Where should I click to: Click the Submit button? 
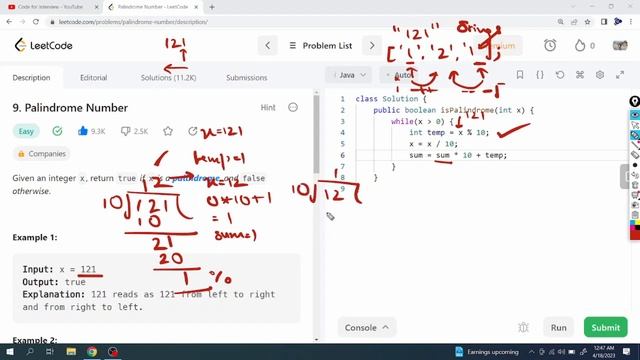[605, 327]
